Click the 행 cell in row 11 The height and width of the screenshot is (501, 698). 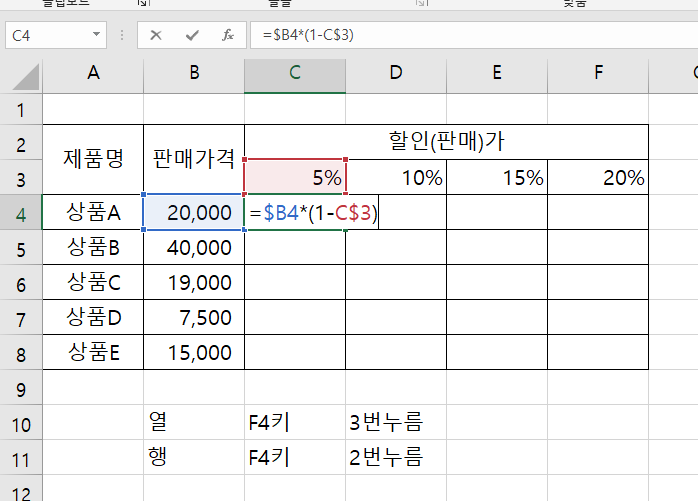pyautogui.click(x=194, y=457)
